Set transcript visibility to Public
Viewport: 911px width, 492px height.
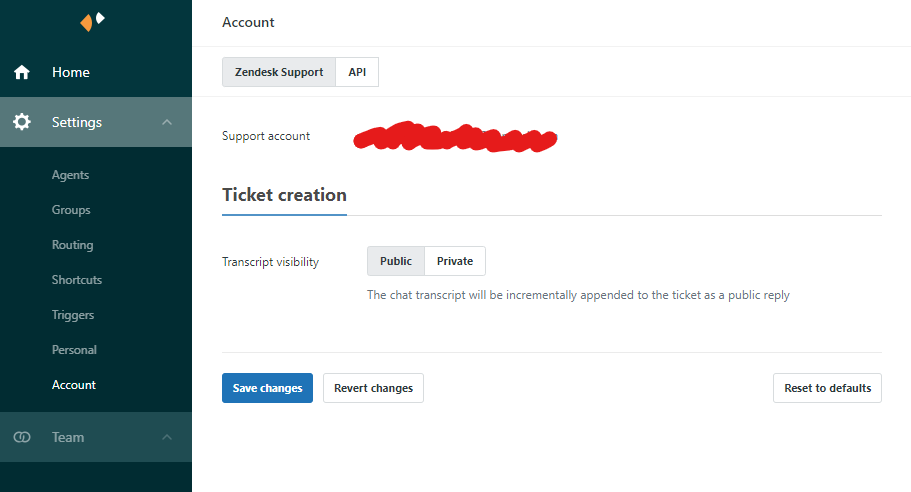coord(396,261)
